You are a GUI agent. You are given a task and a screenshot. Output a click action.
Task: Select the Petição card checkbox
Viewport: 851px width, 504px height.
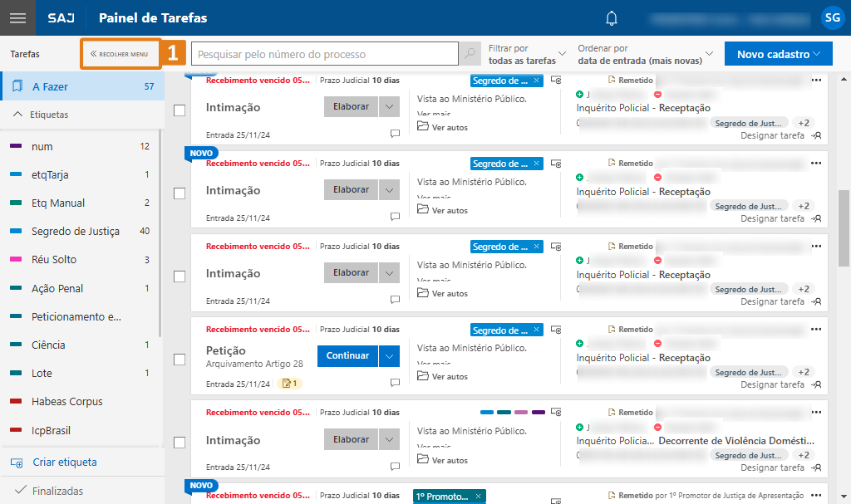click(x=179, y=360)
